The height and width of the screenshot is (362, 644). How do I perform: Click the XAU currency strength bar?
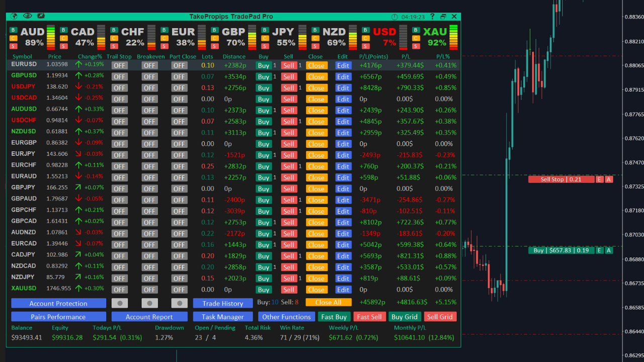click(453, 38)
